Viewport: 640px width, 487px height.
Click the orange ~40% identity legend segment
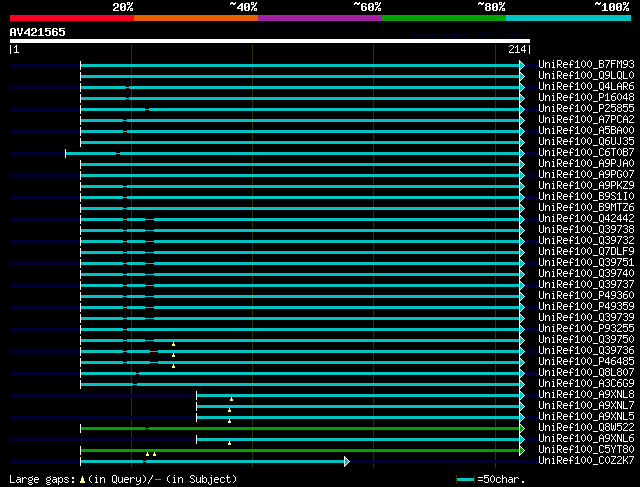(196, 18)
